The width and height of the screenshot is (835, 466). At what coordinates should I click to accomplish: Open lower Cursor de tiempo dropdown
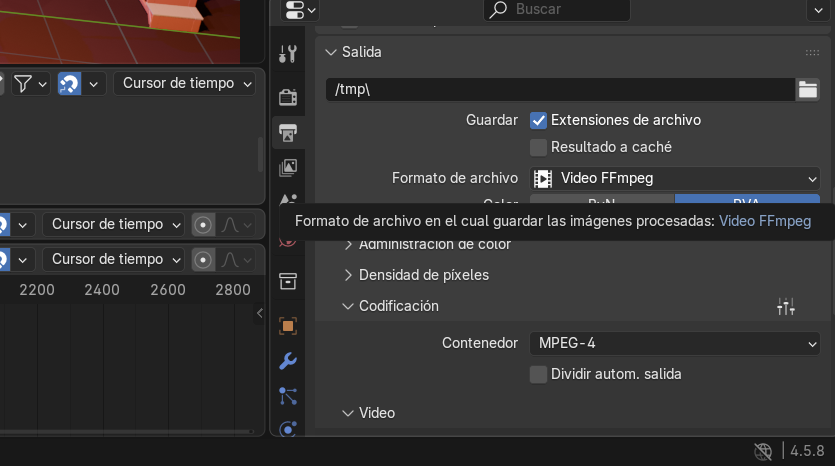[113, 260]
